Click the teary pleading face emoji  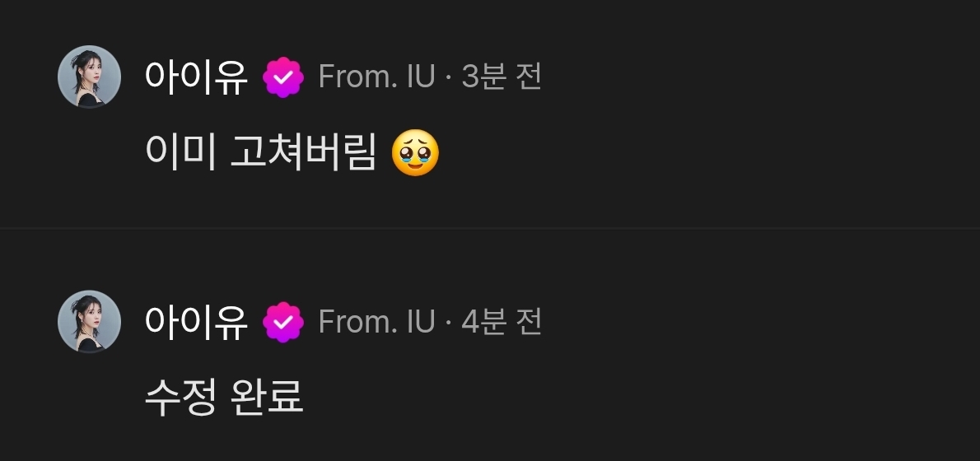click(x=415, y=153)
